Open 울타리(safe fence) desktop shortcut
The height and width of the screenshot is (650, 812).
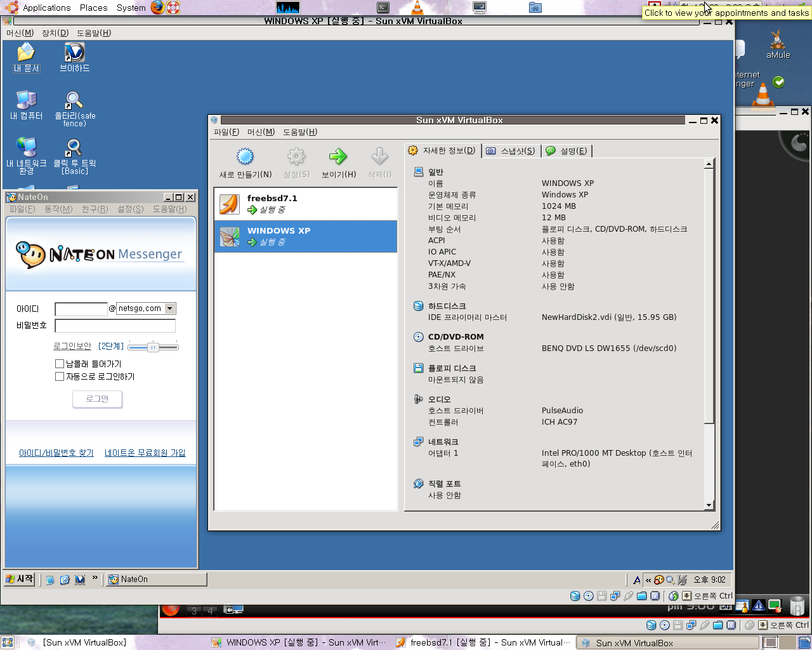[75, 109]
